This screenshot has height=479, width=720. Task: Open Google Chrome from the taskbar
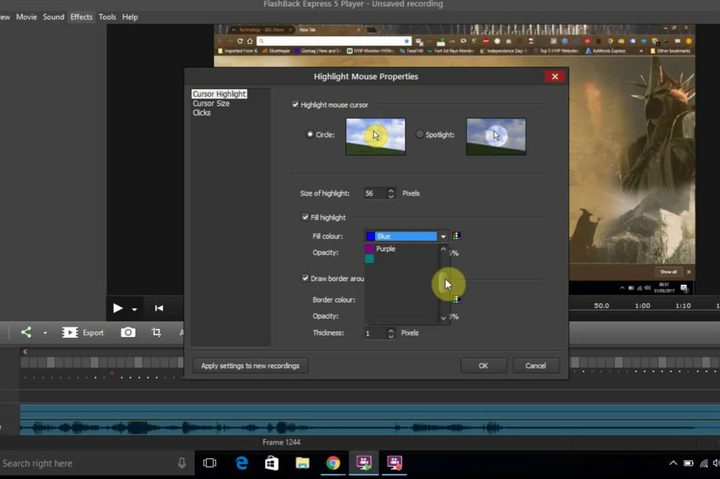point(333,463)
